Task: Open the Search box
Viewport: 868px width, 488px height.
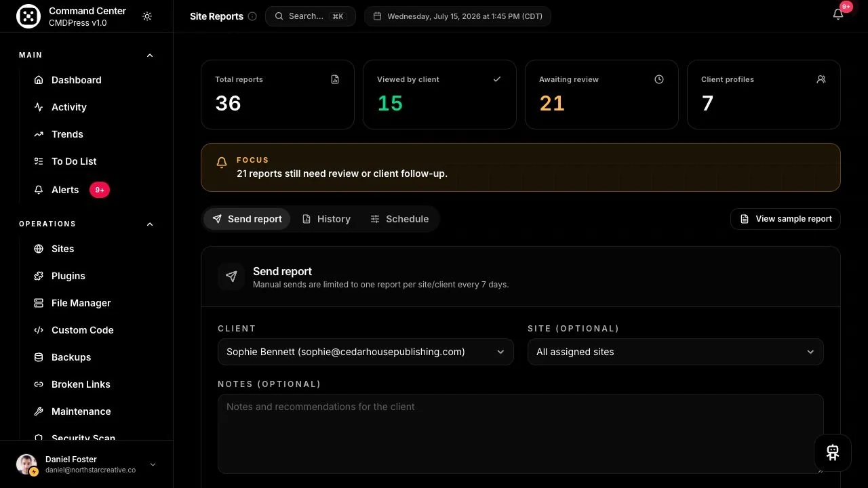Action: (311, 16)
